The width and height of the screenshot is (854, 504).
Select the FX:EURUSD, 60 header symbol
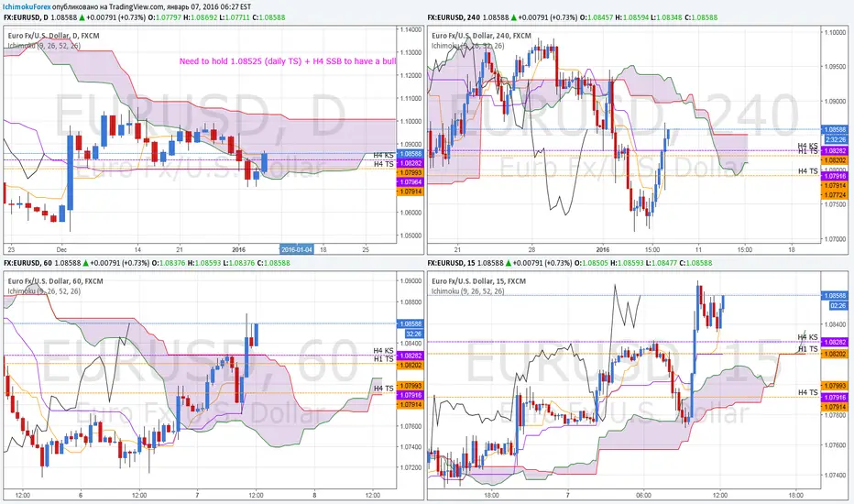27,263
